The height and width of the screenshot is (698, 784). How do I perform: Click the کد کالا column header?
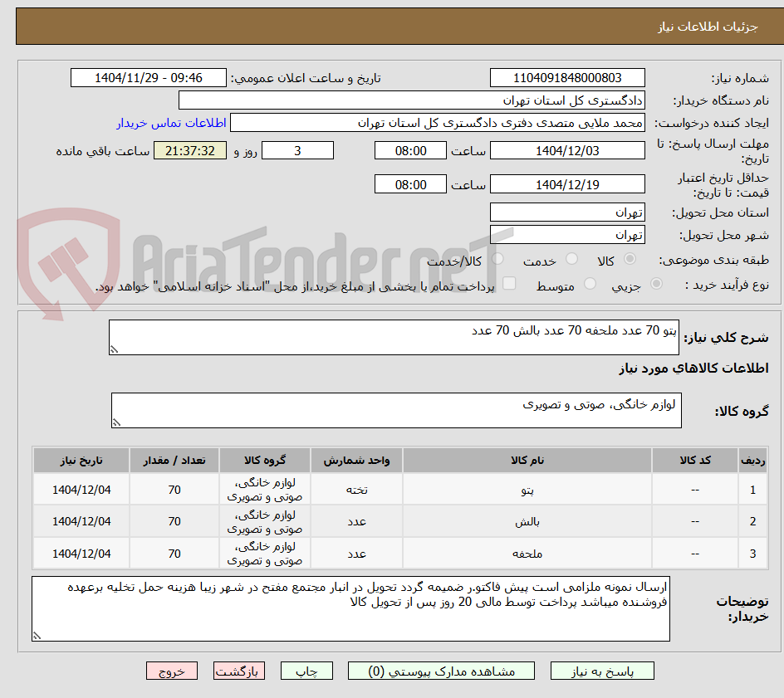[x=695, y=460]
